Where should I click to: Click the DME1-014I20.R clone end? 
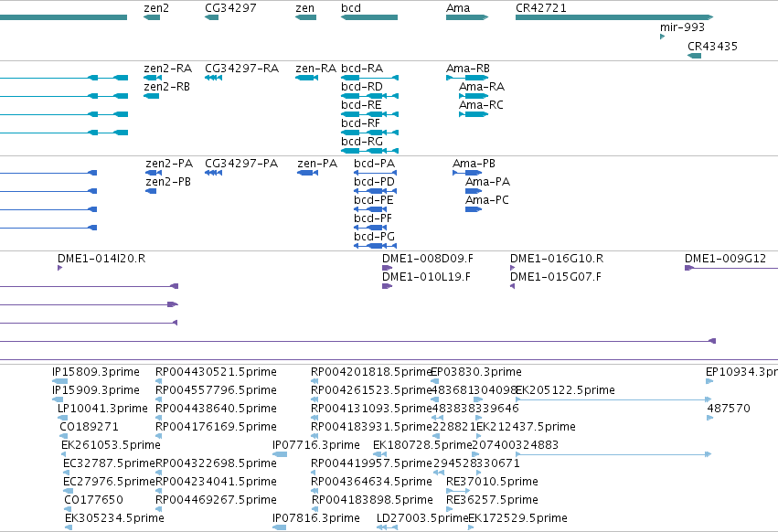[60, 268]
